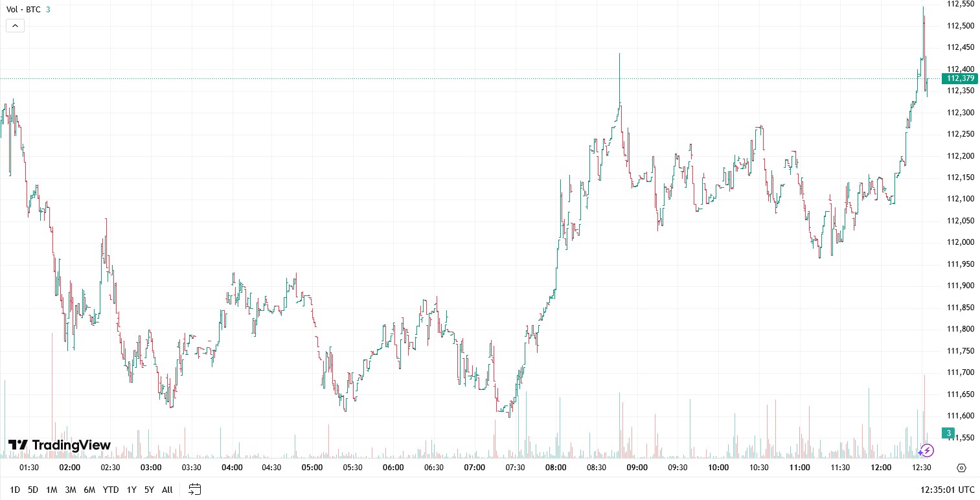Open the Go to date calendar icon
Screen dimensions: 980x500
[195, 490]
